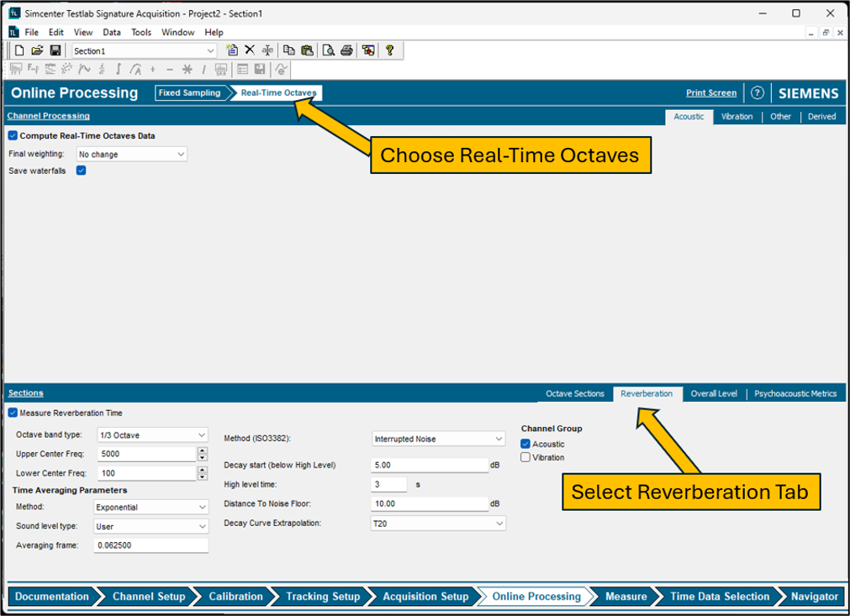Click the New project icon

(19, 50)
